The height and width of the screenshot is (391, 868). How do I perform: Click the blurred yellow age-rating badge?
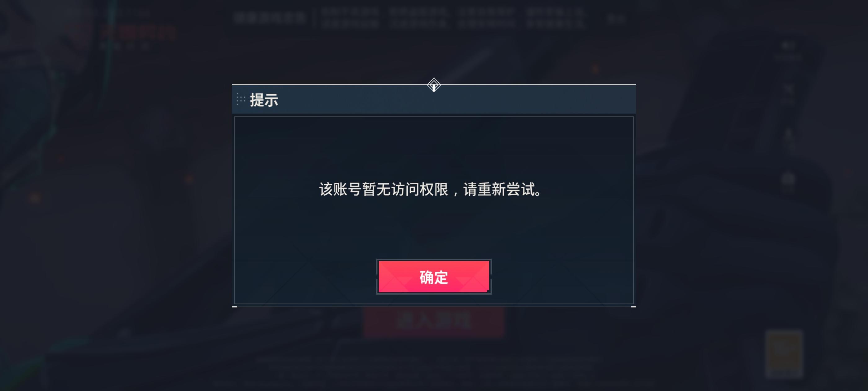coord(784,354)
